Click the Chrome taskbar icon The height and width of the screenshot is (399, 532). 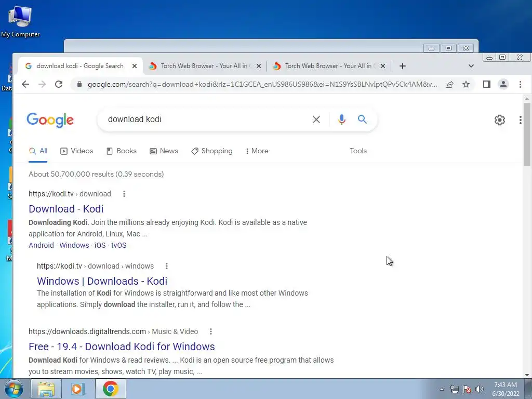(110, 389)
